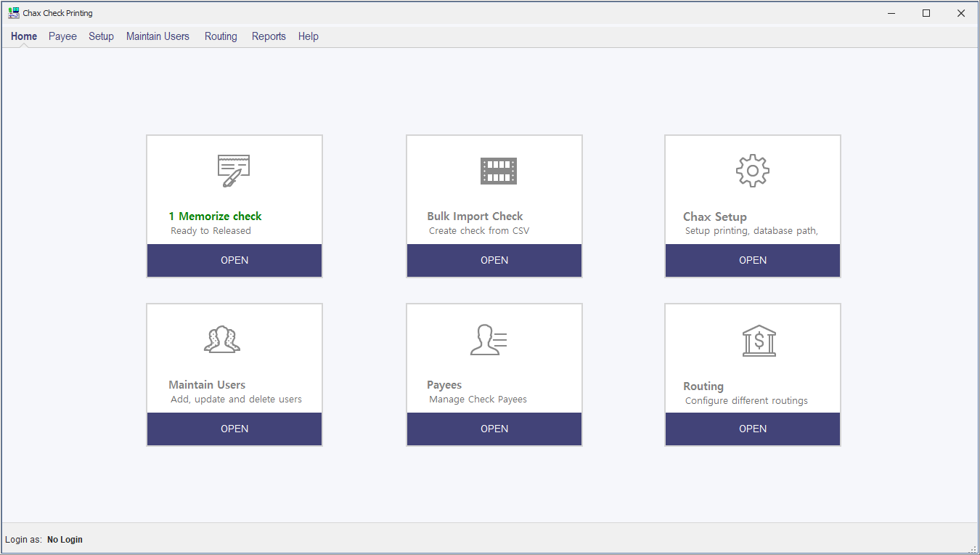Screen dimensions: 980x555
Task: Open the Payee menu
Action: click(62, 36)
